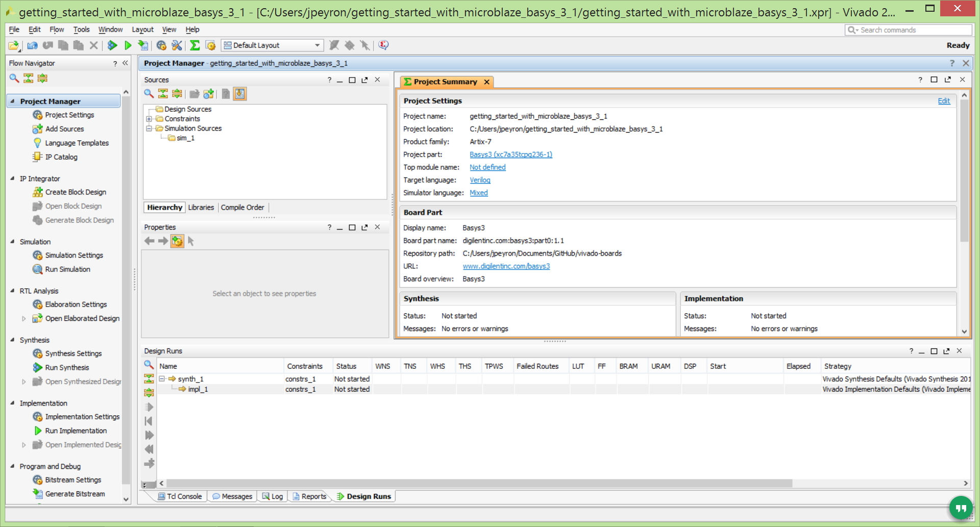The width and height of the screenshot is (980, 527).
Task: Click Run Synthesis in main toolbar
Action: (x=112, y=45)
